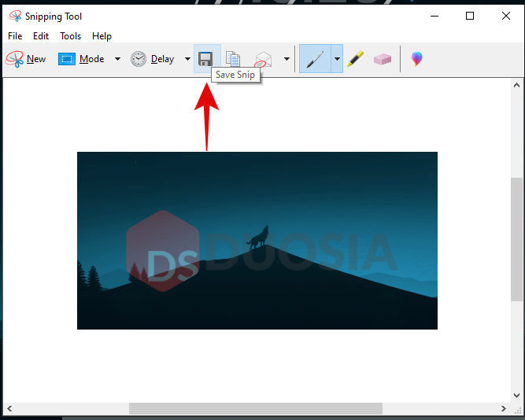
Task: Expand the Mode dropdown arrow
Action: (x=117, y=59)
